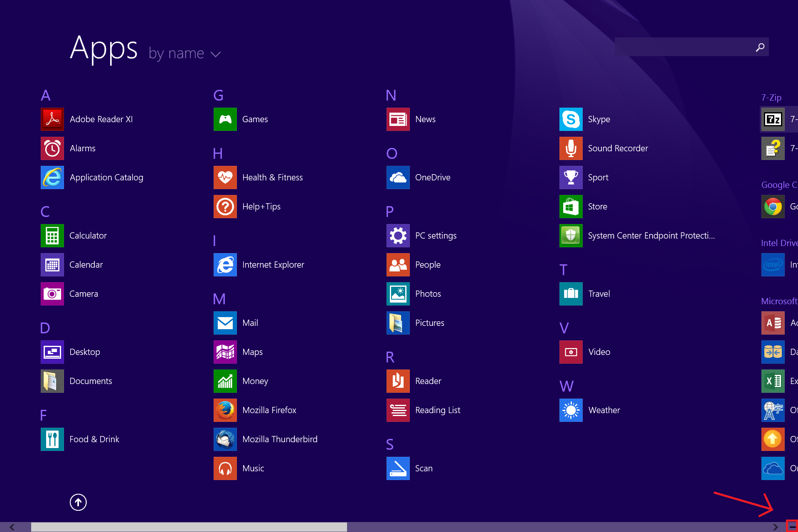This screenshot has width=798, height=532.
Task: Open Health & Fitness icon
Action: tap(225, 177)
